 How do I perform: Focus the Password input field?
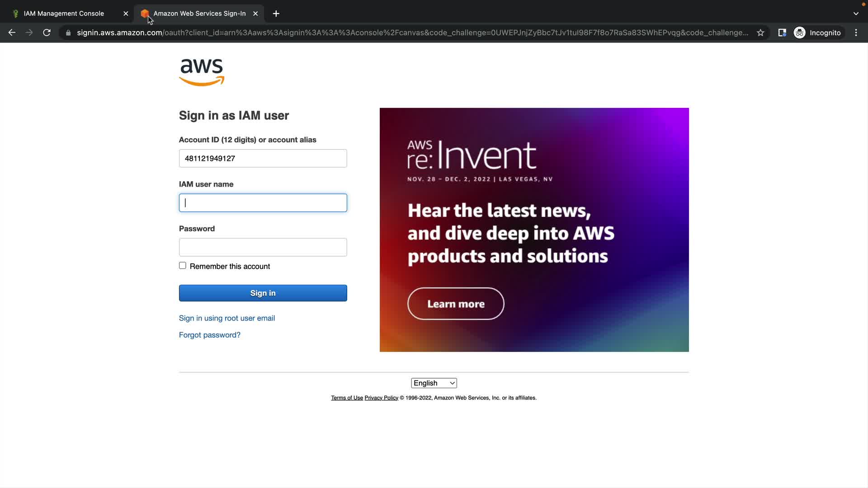[x=263, y=247]
